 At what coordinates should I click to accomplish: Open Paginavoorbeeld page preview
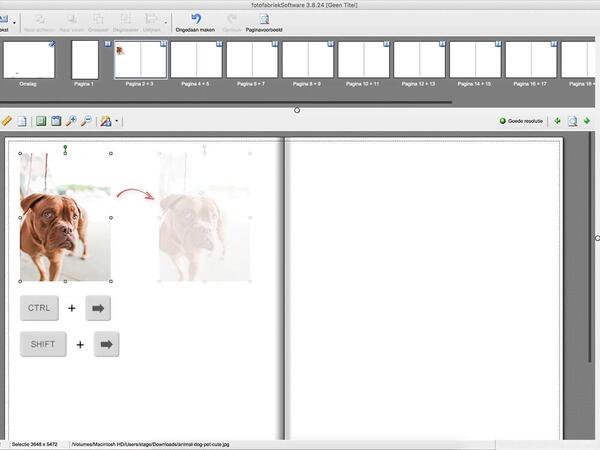[x=264, y=18]
